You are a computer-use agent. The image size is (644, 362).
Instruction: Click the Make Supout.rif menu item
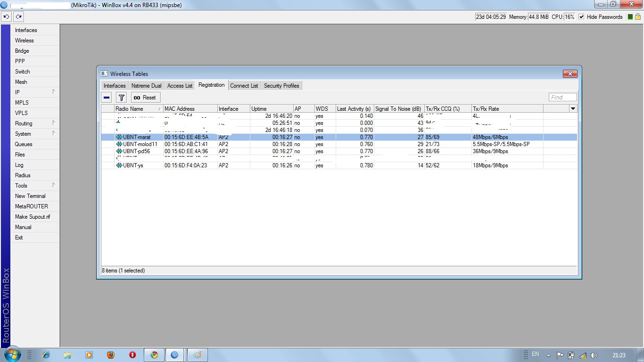(33, 217)
